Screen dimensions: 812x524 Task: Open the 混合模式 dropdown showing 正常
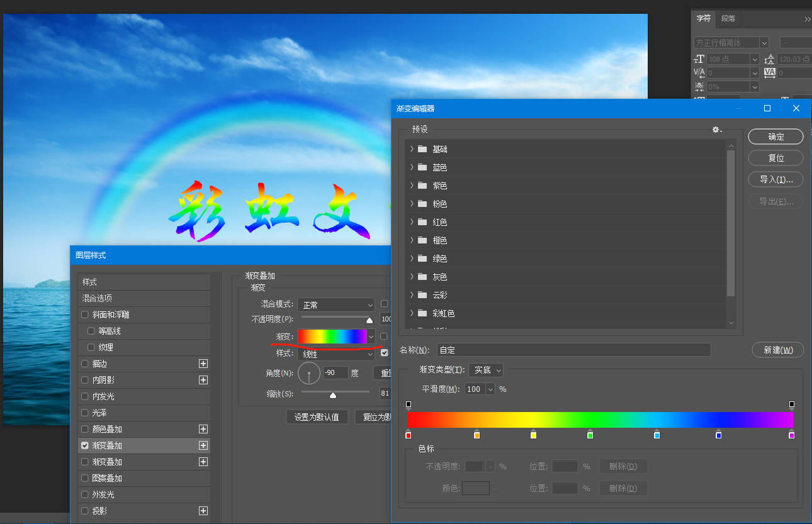pyautogui.click(x=336, y=305)
